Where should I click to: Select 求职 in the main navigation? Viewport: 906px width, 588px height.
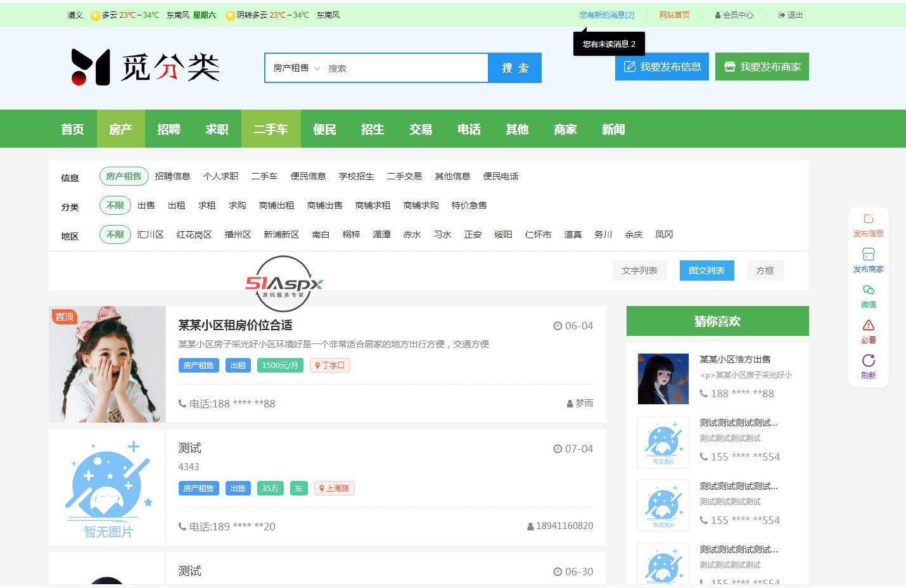click(x=217, y=129)
